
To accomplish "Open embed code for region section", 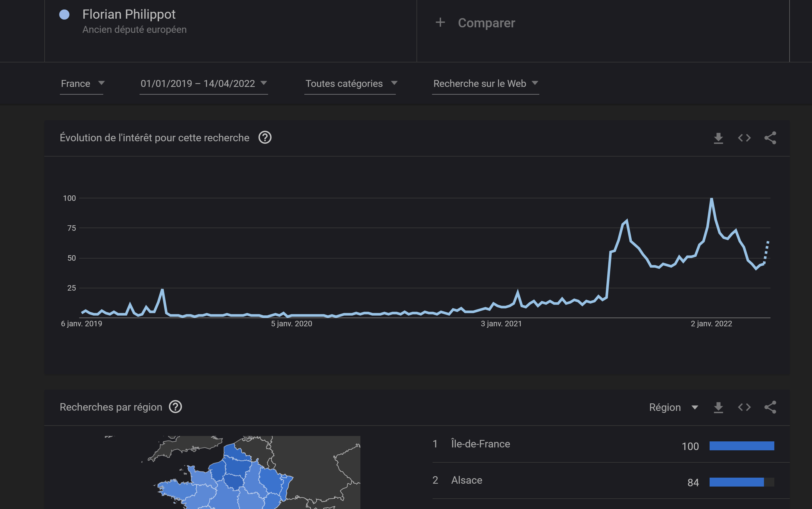I will coord(744,407).
